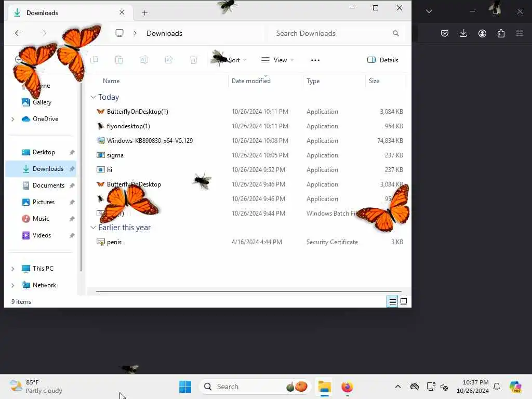Screen dimensions: 532x399
Task: Sort by Size column header
Action: (374, 81)
